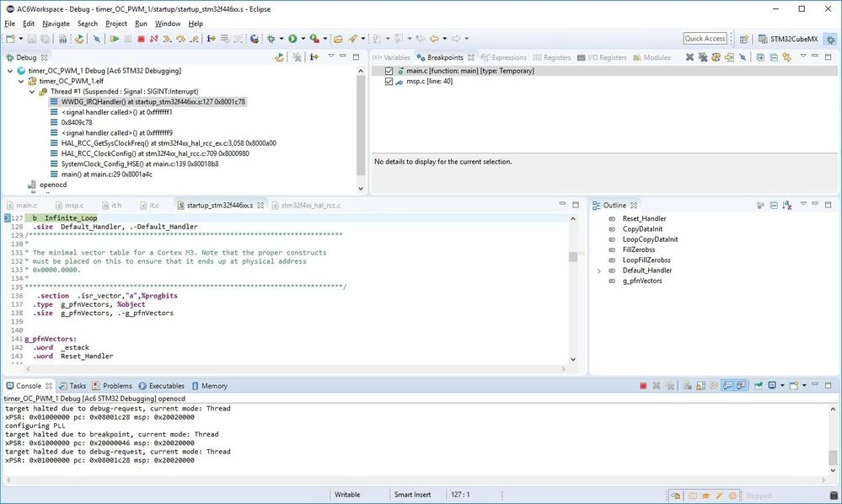Image resolution: width=842 pixels, height=504 pixels.
Task: Click the red Terminate button in main toolbar
Action: point(142,39)
